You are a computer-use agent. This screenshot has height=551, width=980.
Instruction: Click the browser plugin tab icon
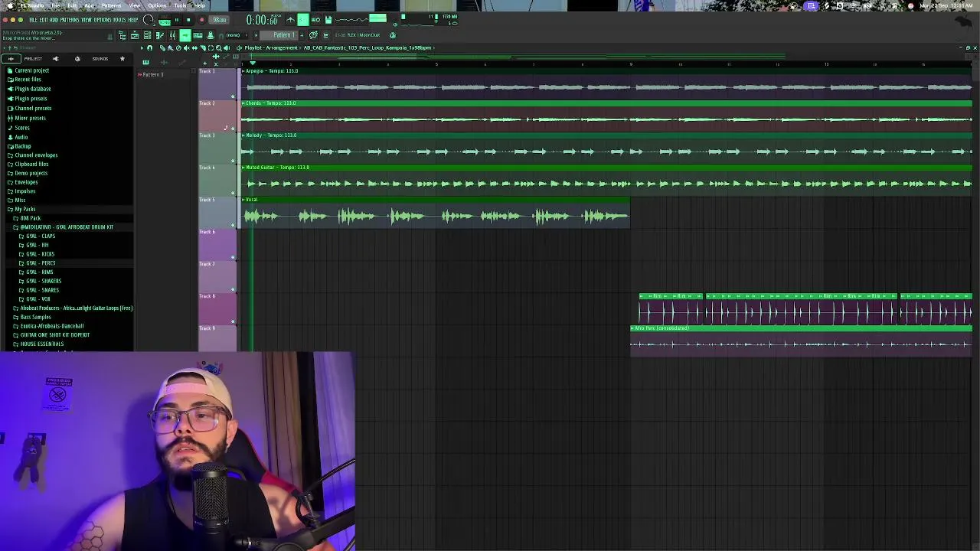pos(55,59)
